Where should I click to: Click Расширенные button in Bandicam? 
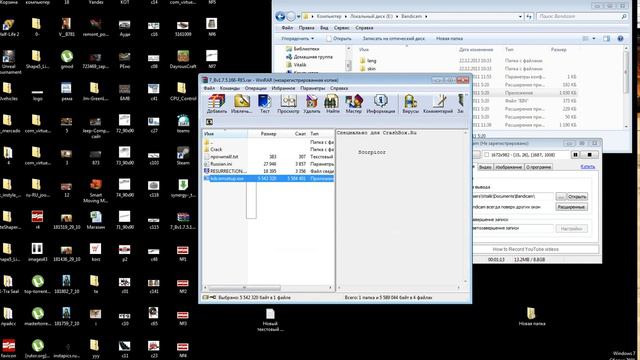click(x=571, y=207)
